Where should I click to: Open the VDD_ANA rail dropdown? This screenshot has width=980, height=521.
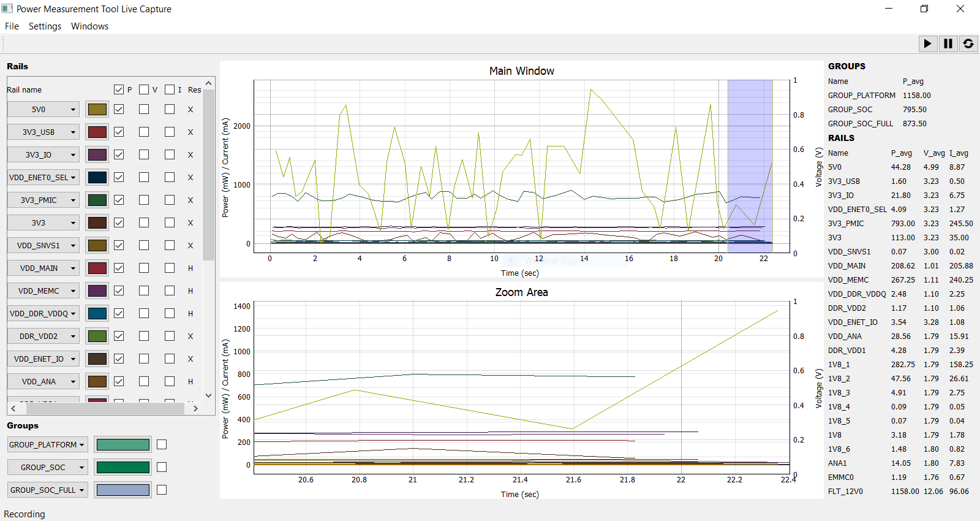point(43,381)
